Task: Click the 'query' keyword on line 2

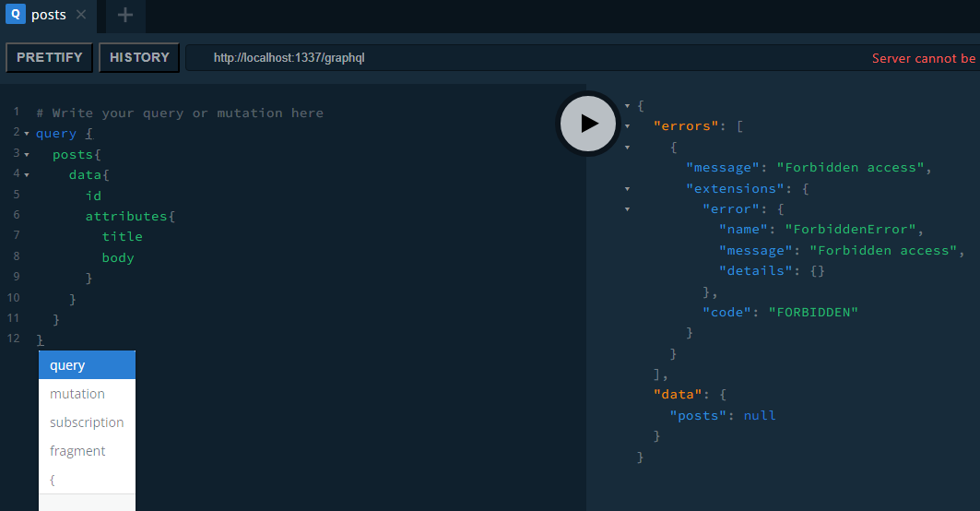Action: (56, 133)
